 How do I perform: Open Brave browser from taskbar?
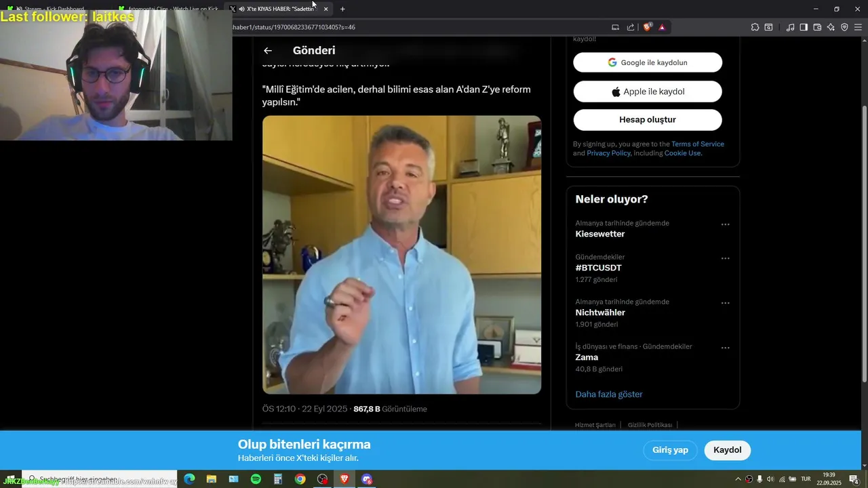point(344,479)
